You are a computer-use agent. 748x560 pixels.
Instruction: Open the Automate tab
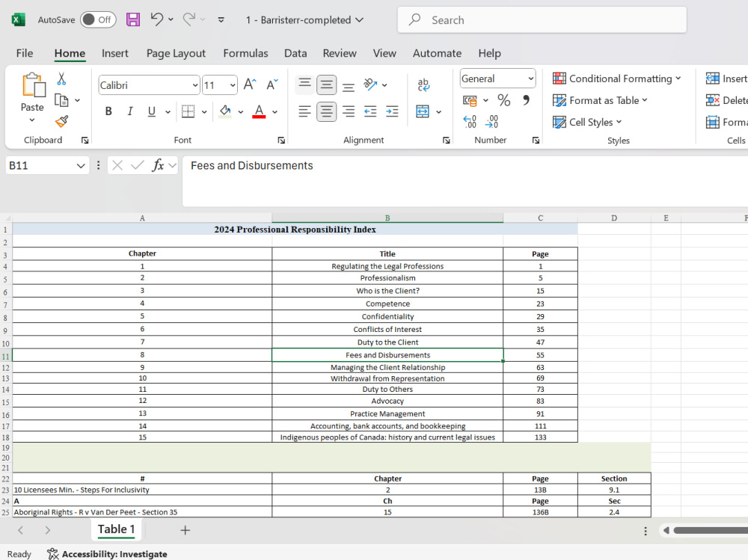click(x=437, y=53)
